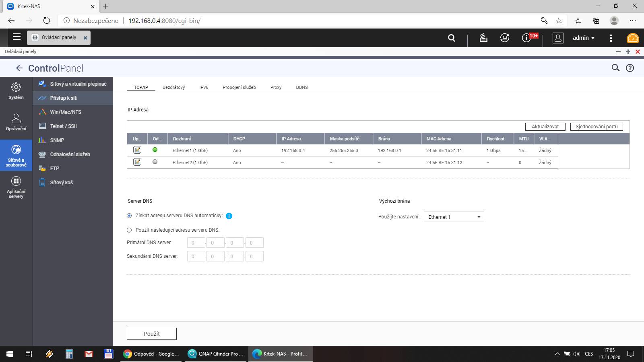Open the Aplikační servery category
644x362 pixels.
coord(16,187)
